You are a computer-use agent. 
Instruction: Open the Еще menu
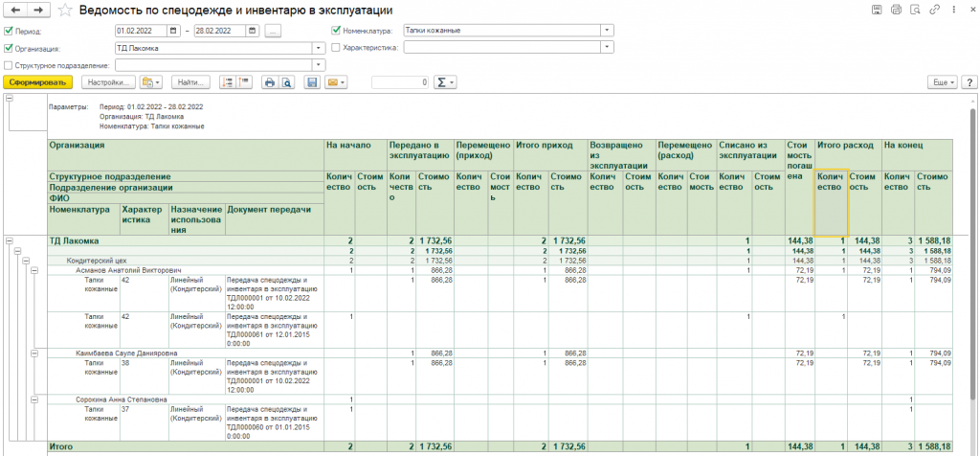943,82
